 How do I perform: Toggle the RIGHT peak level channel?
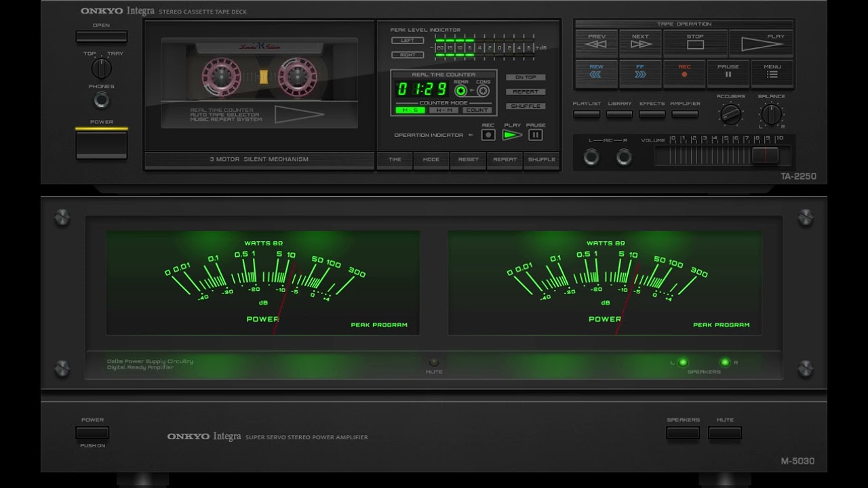tap(408, 55)
